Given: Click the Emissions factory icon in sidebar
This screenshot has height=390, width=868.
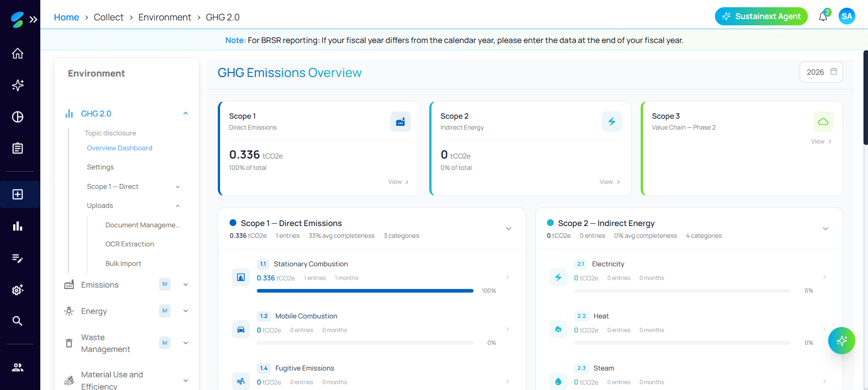Looking at the screenshot, I should click(x=69, y=284).
